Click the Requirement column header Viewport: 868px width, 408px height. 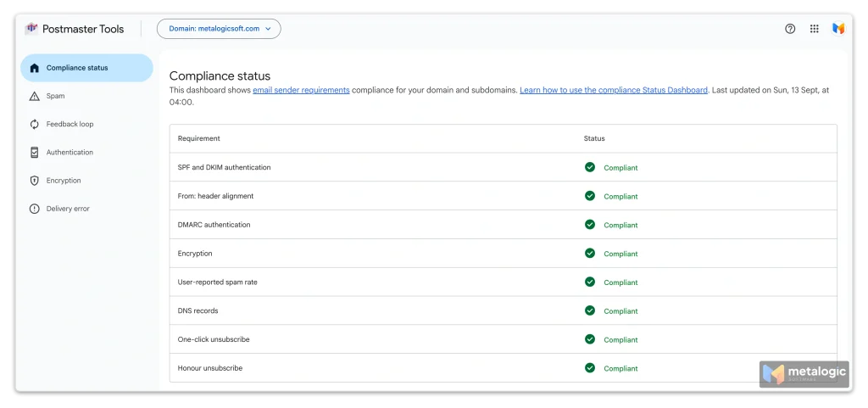tap(198, 138)
